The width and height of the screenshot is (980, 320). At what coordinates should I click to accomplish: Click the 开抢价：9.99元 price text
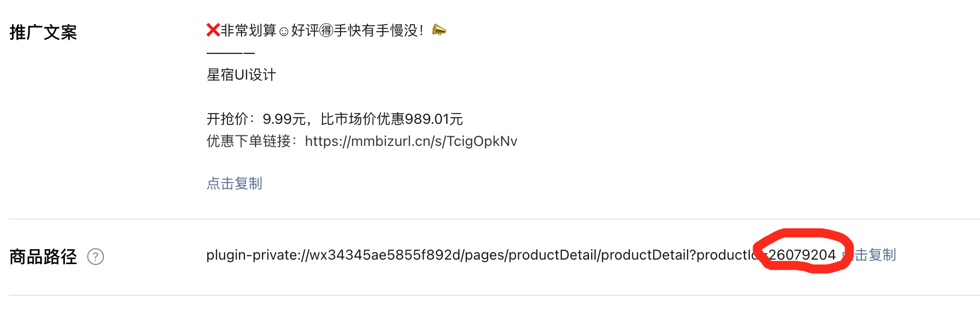click(256, 119)
